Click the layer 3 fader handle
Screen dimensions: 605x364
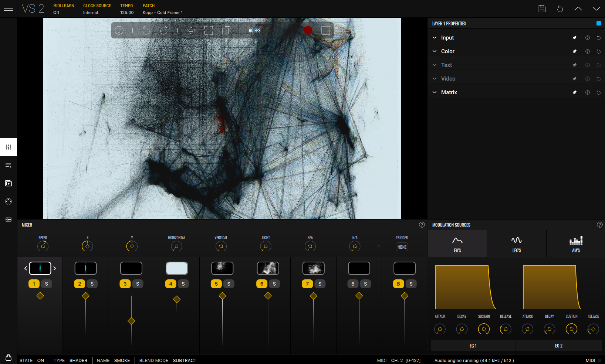(131, 321)
